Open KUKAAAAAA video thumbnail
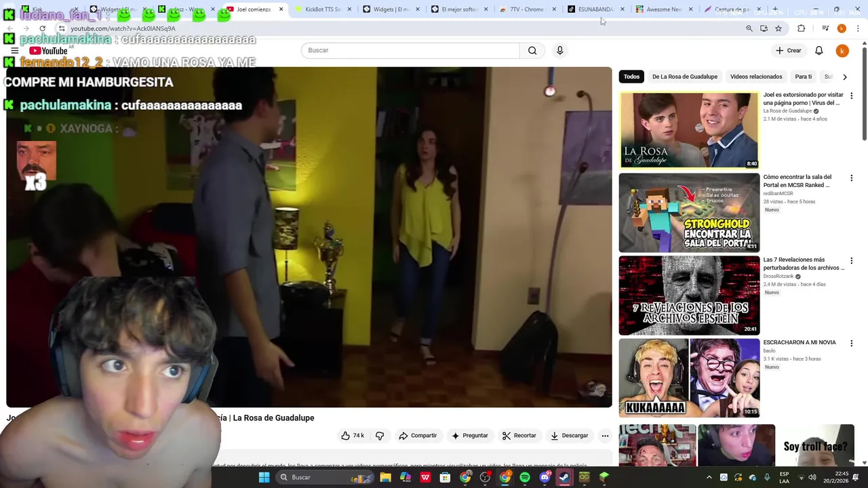This screenshot has width=868, height=488. pyautogui.click(x=689, y=378)
